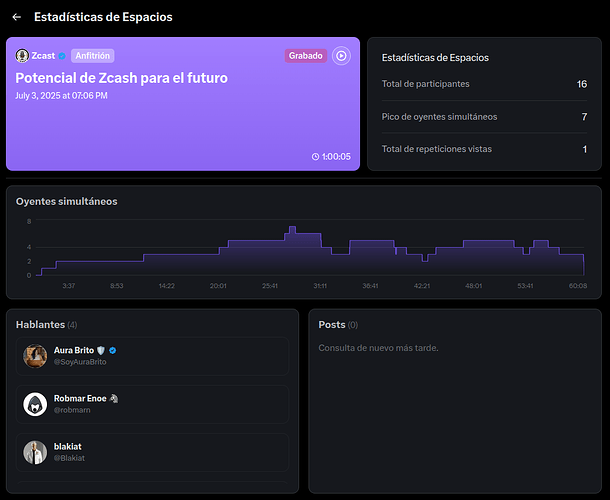Click the Grabado badge
610x500 pixels.
[x=306, y=56]
